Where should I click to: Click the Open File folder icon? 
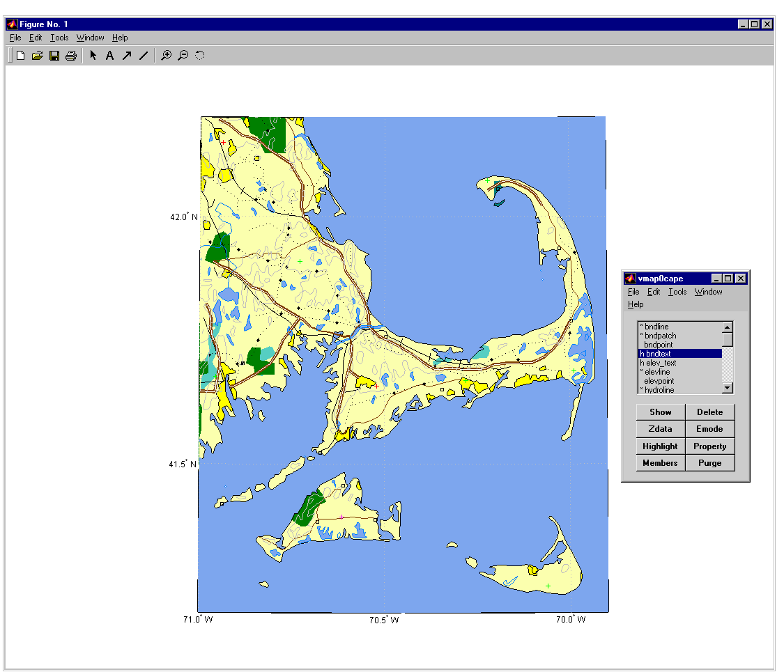pyautogui.click(x=38, y=56)
